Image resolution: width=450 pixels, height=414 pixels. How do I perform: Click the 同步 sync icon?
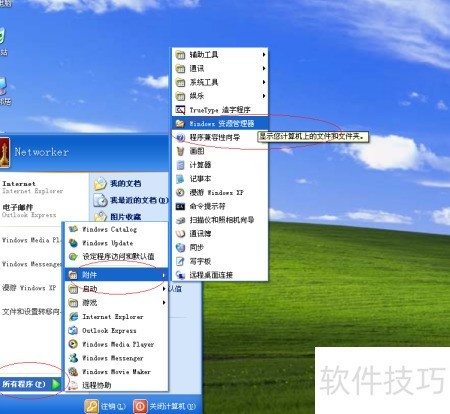(180, 247)
